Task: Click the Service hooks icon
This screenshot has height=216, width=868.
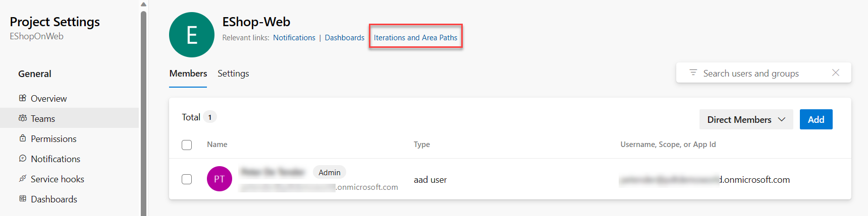Action: [23, 179]
